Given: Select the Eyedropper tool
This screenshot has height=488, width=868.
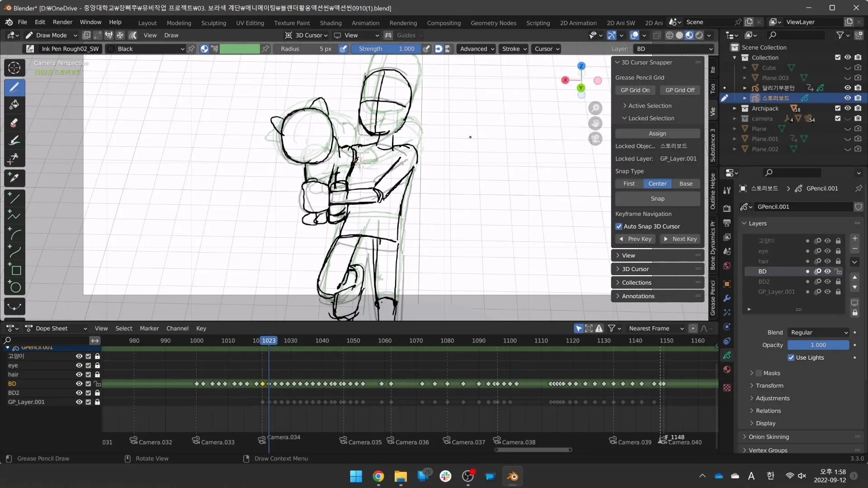Looking at the screenshot, I should coord(14,178).
